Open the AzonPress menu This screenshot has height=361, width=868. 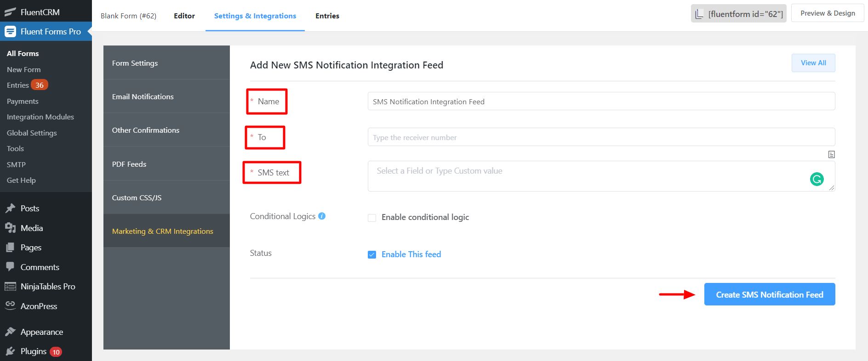[46, 306]
